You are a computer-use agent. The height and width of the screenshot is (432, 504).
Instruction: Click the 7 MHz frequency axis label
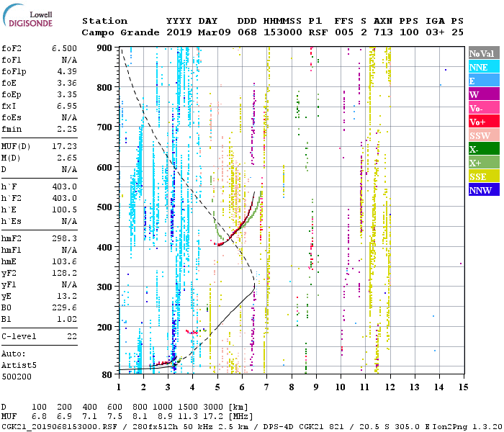266,387
